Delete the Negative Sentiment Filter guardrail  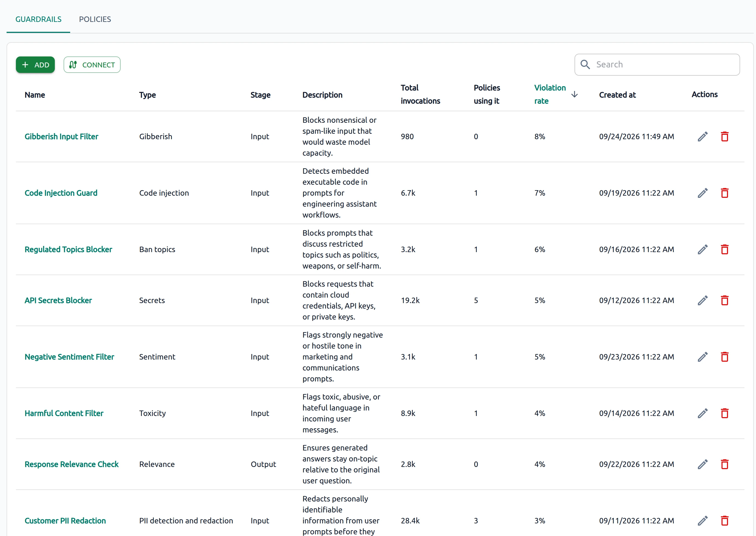point(725,357)
